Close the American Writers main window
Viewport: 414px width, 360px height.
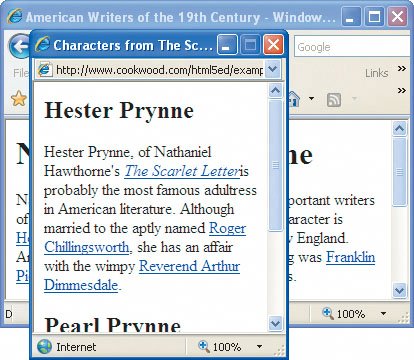coord(397,16)
